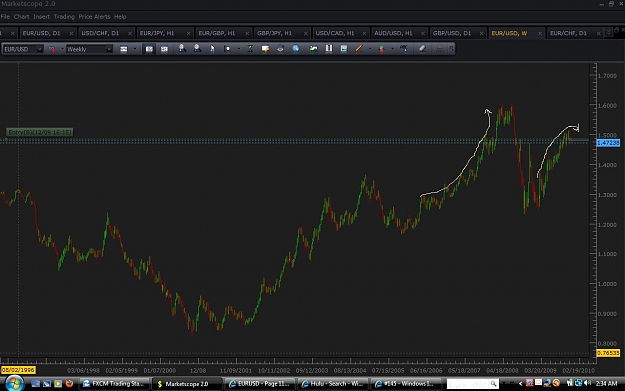This screenshot has width=625, height=391.
Task: Click the red icon beside the EUR/USD box
Action: pos(52,49)
